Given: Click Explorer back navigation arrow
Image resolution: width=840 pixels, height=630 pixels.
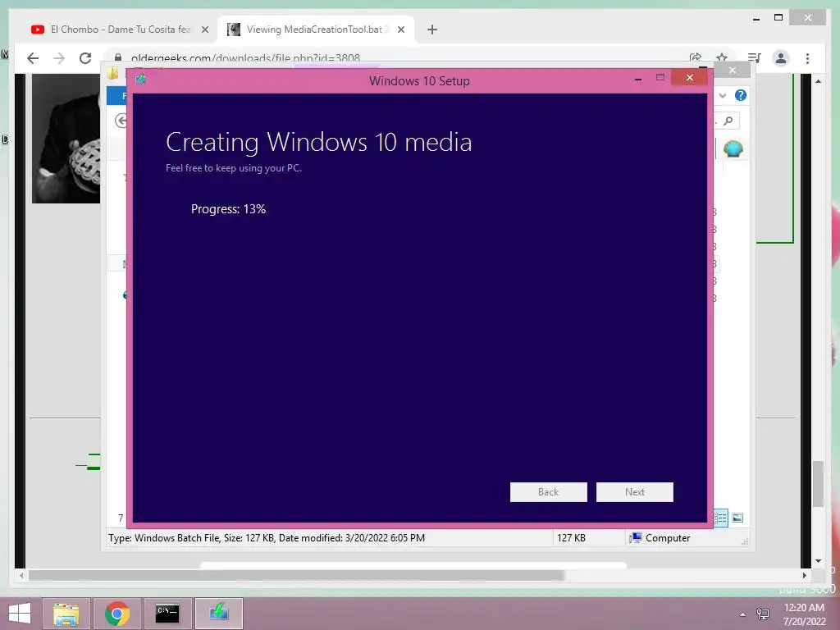Looking at the screenshot, I should tap(121, 121).
